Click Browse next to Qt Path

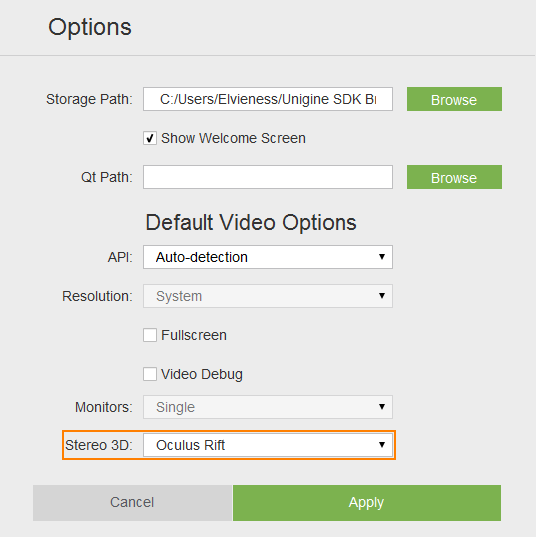coord(454,177)
